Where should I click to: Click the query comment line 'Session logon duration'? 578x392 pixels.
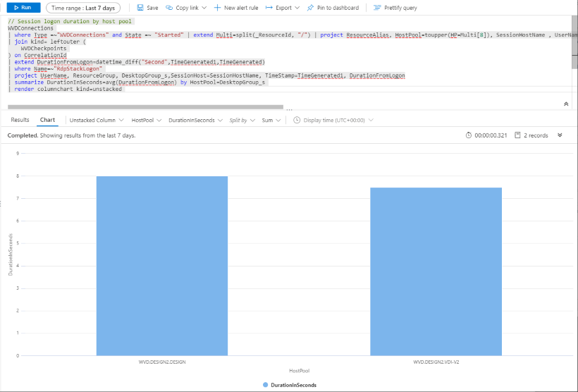point(70,21)
